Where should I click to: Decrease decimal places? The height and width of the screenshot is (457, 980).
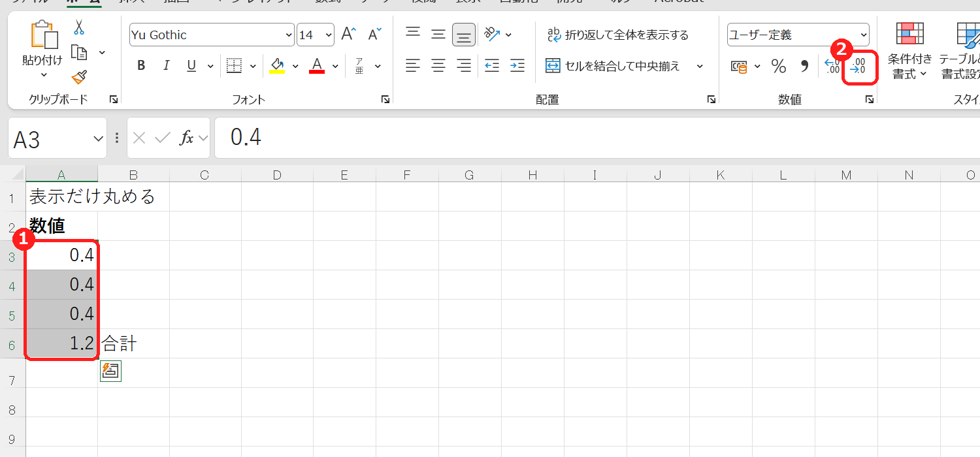858,66
